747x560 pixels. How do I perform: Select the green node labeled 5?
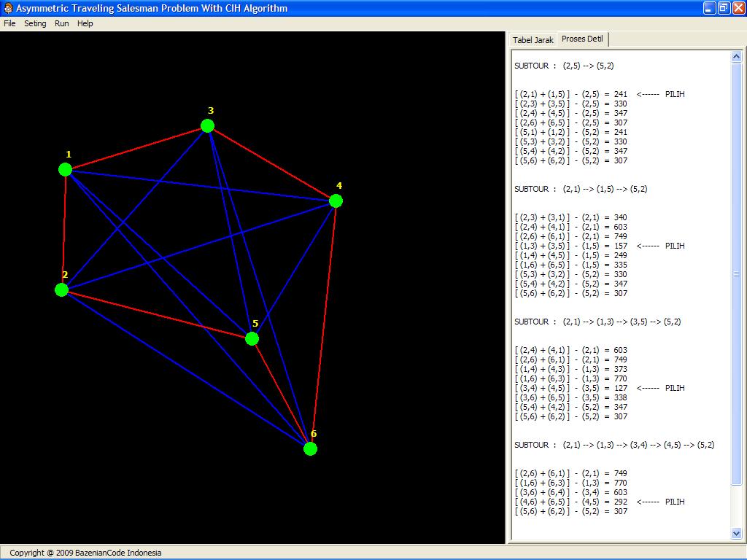pyautogui.click(x=252, y=338)
